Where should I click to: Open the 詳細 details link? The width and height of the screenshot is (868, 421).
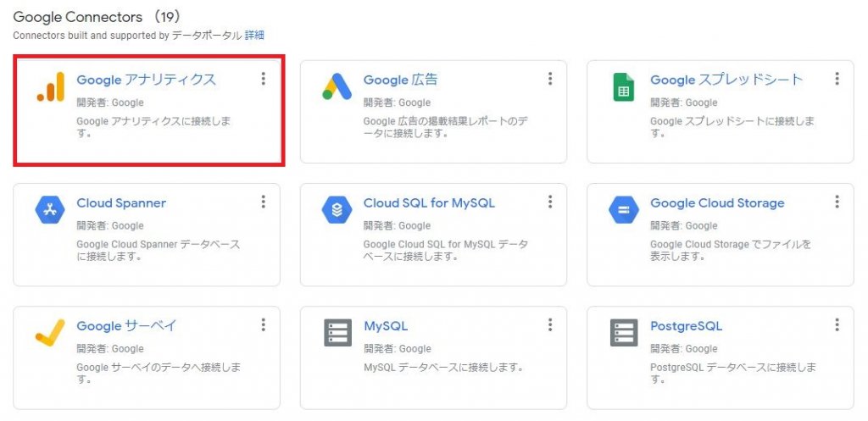[254, 36]
